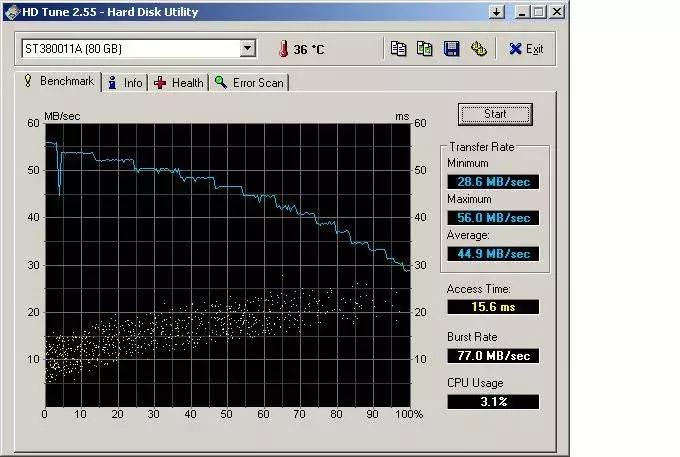This screenshot has width=680, height=457.
Task: Click the Burst Rate 77.0 MB/sec value
Action: pyautogui.click(x=493, y=356)
